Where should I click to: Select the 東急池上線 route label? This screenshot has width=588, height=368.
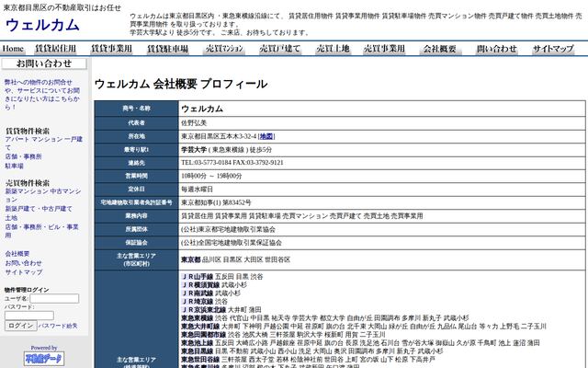click(198, 343)
